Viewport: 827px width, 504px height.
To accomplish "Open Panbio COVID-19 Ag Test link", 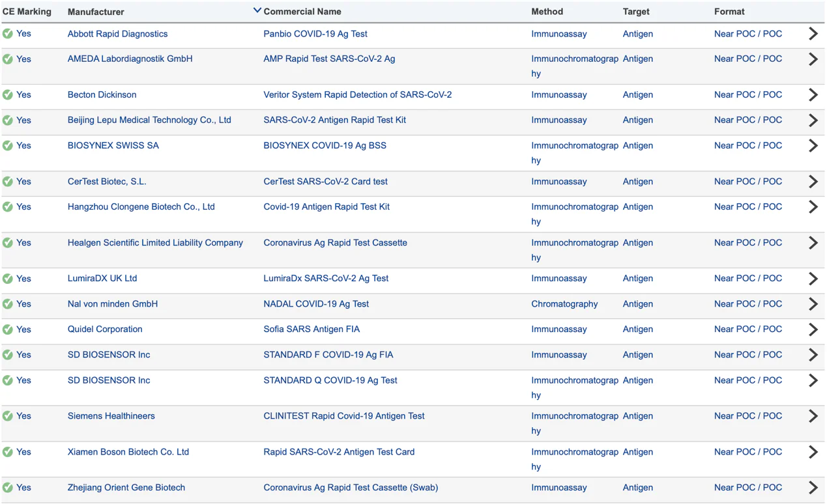I will (315, 34).
